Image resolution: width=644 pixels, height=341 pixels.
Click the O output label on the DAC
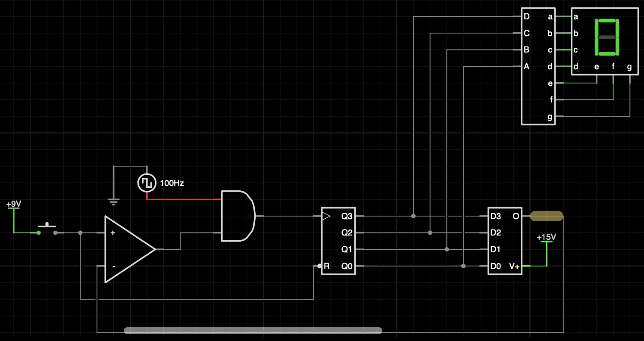[x=516, y=216]
